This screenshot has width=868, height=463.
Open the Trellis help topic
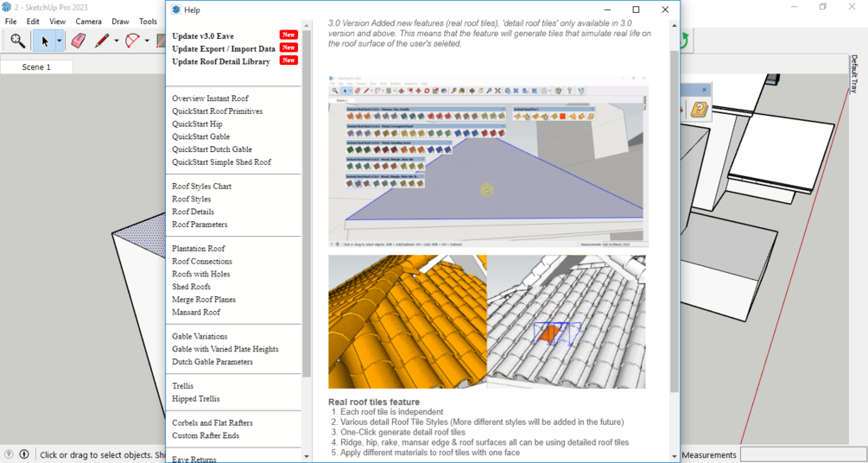183,386
